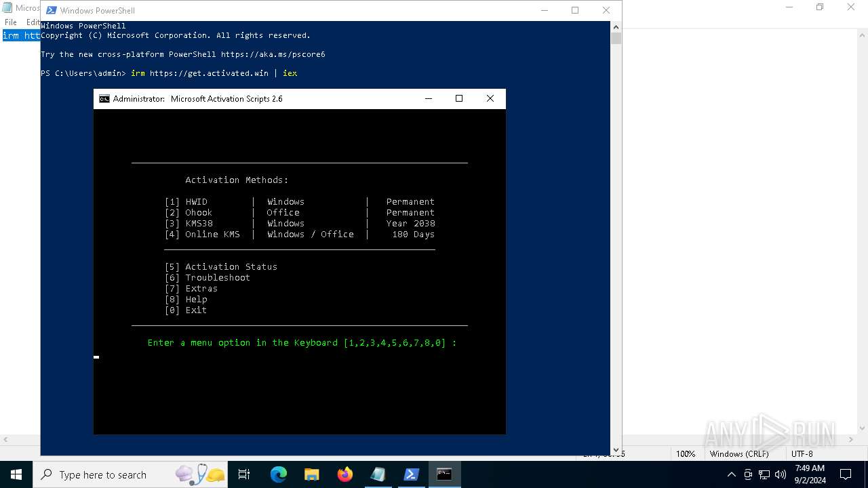Viewport: 868px width, 488px height.
Task: Click the Windows Start button
Action: (x=16, y=474)
